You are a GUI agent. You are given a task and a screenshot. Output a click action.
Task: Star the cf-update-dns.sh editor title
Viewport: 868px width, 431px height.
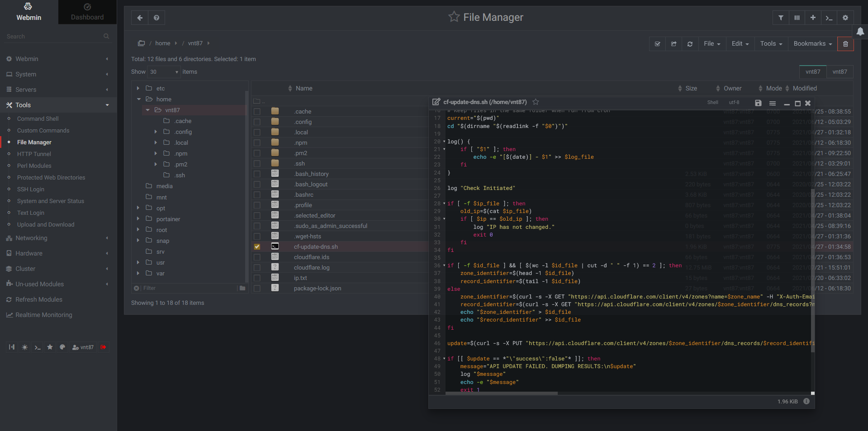[536, 102]
